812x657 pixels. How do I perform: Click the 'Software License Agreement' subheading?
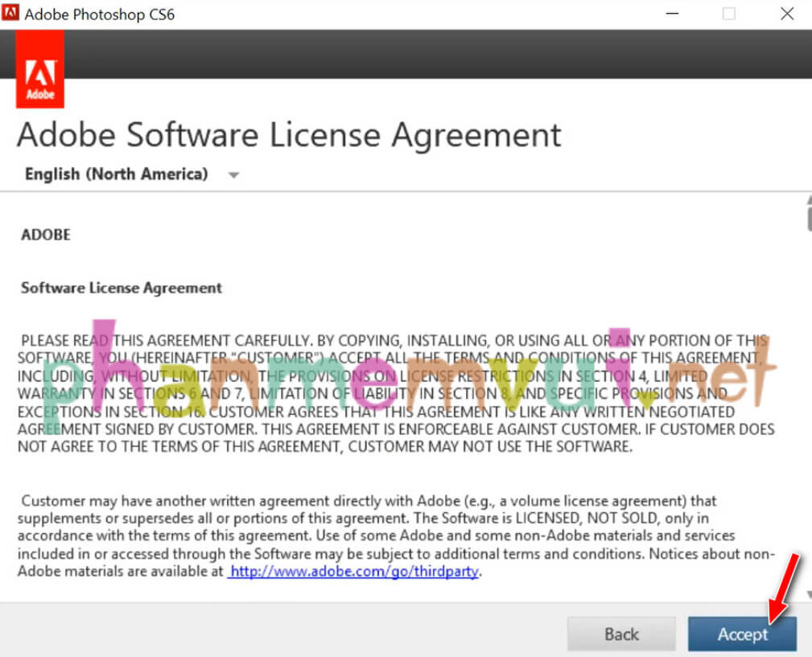122,288
